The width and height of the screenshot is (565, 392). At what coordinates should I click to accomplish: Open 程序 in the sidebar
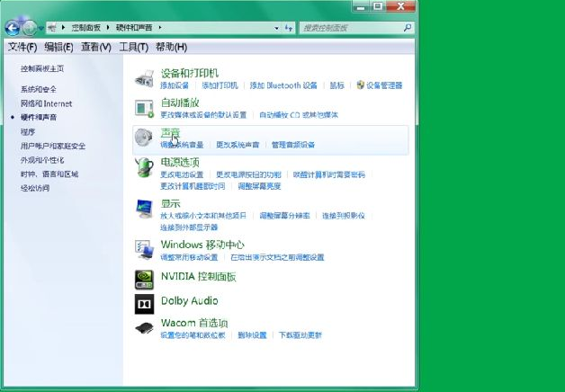[x=28, y=132]
